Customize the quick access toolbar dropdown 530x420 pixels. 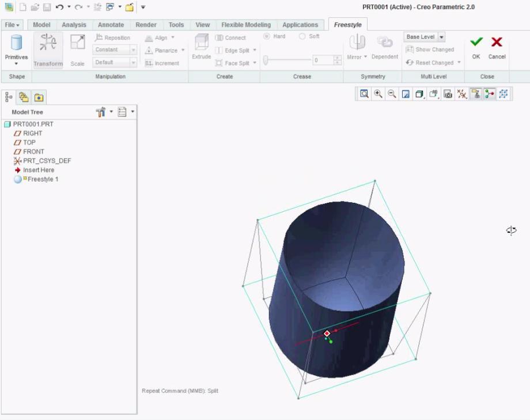tap(143, 7)
